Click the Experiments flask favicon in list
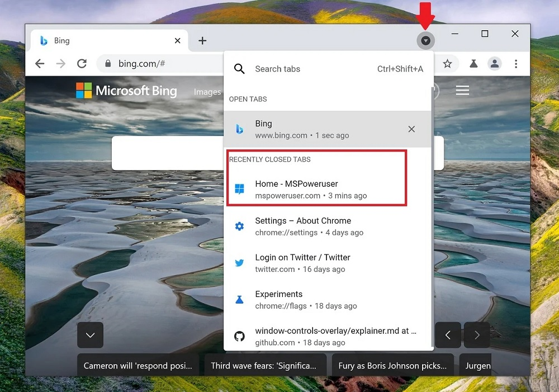The width and height of the screenshot is (559, 392). (240, 300)
